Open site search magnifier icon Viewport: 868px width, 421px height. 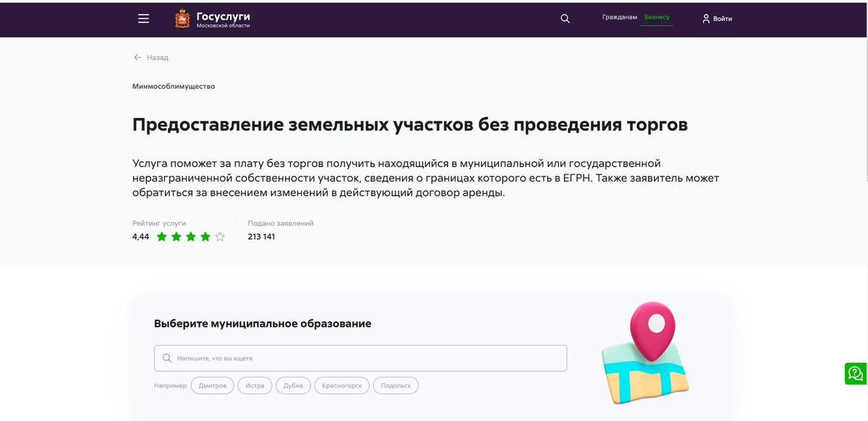565,19
